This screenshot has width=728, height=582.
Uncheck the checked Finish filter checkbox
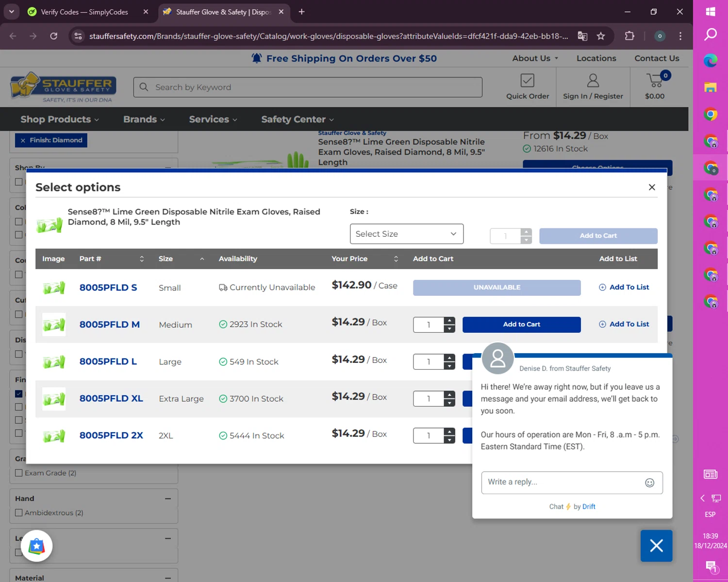[x=19, y=394]
